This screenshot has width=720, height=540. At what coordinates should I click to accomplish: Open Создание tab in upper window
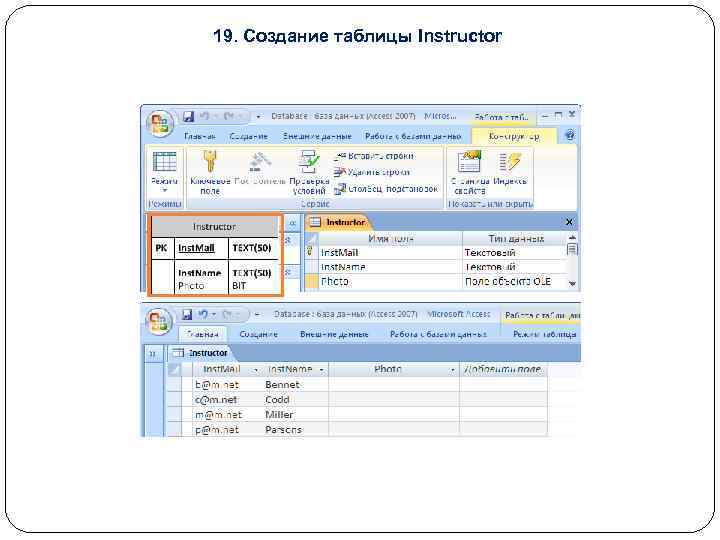point(248,136)
